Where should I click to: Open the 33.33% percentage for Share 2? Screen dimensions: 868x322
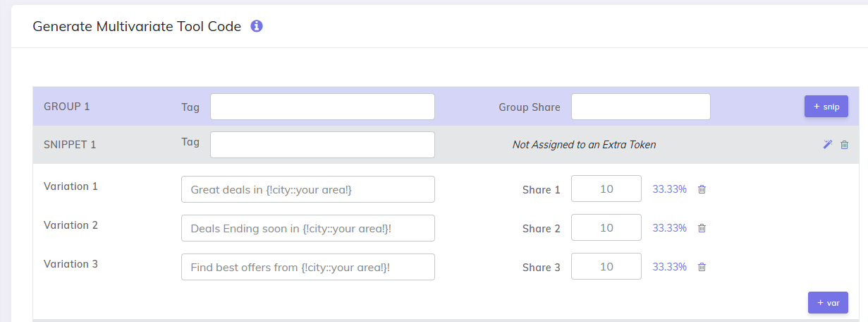point(669,228)
